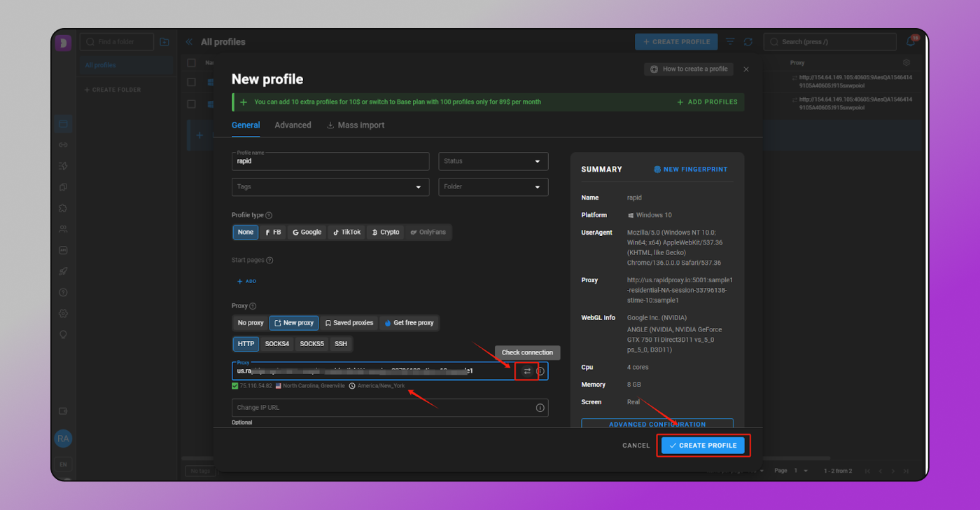Click ADD under Start pages
This screenshot has height=510, width=980.
(x=246, y=282)
